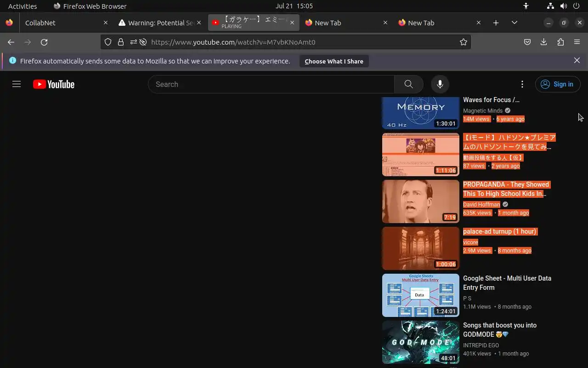This screenshot has width=588, height=368.
Task: Expand the list all tabs chevron
Action: (514, 23)
